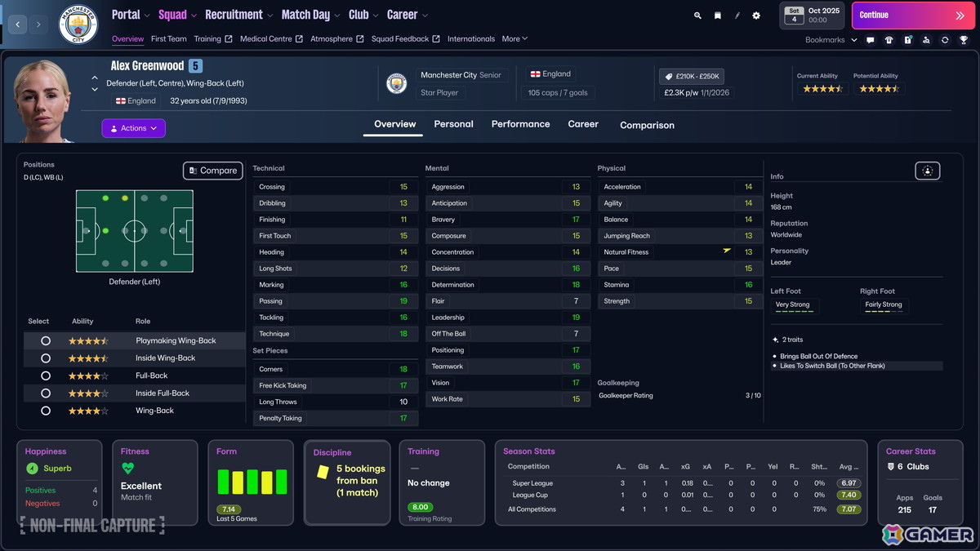Switch to the Performance tab

coord(520,124)
